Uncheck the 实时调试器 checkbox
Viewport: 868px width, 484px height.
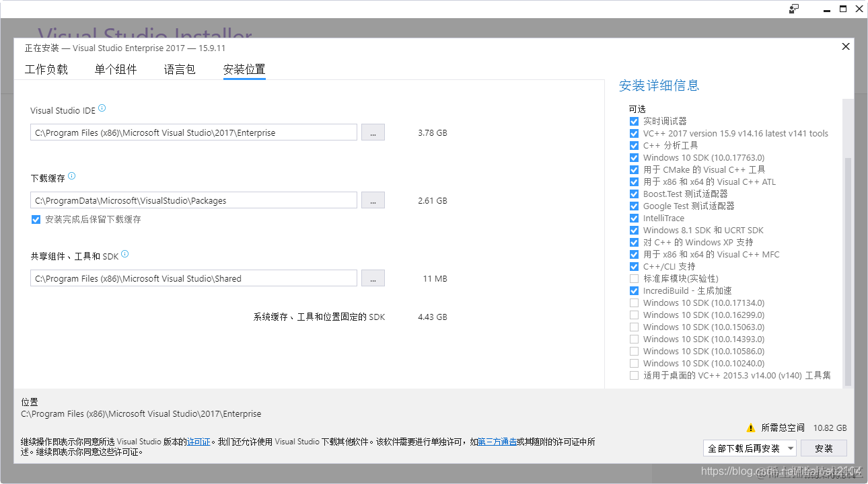(x=634, y=121)
